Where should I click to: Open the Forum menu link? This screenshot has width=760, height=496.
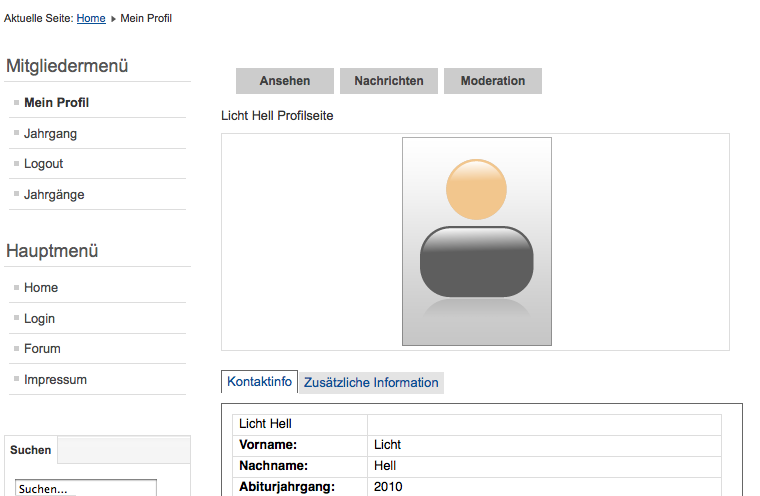(42, 349)
